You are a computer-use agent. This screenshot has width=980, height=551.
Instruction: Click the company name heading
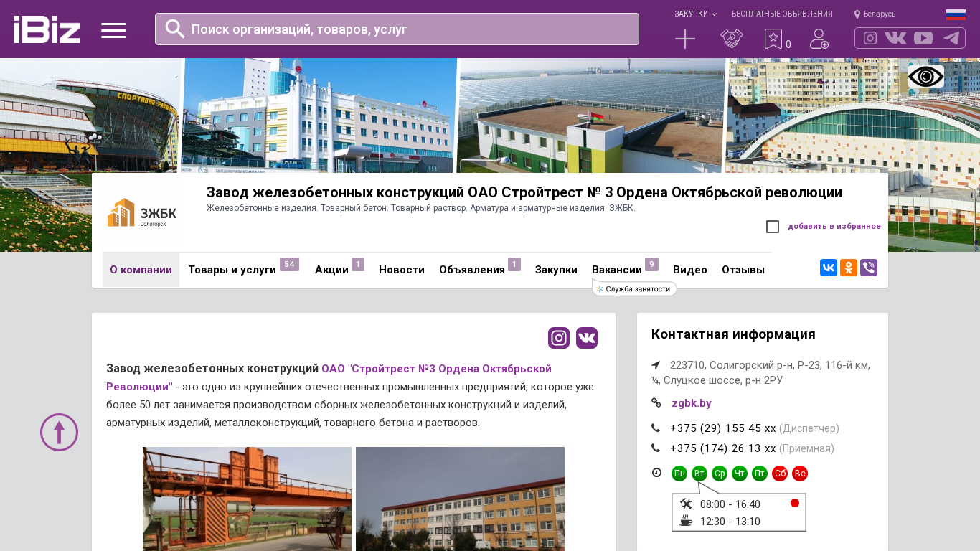(x=524, y=192)
